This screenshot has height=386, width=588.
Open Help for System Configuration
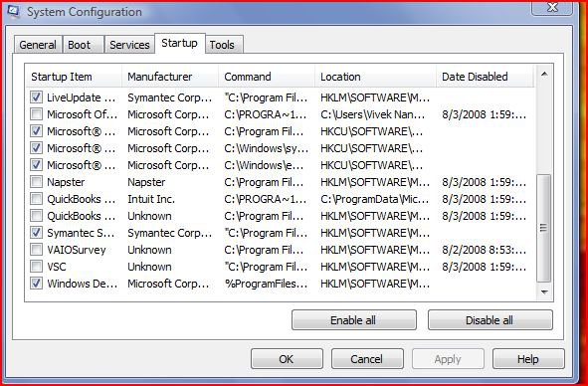coord(528,359)
